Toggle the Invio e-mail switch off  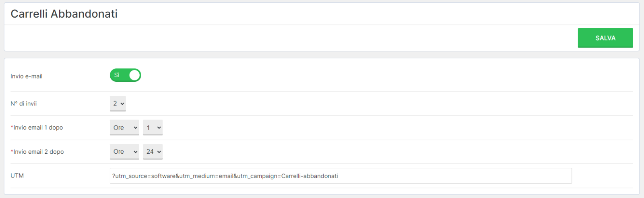pyautogui.click(x=125, y=75)
